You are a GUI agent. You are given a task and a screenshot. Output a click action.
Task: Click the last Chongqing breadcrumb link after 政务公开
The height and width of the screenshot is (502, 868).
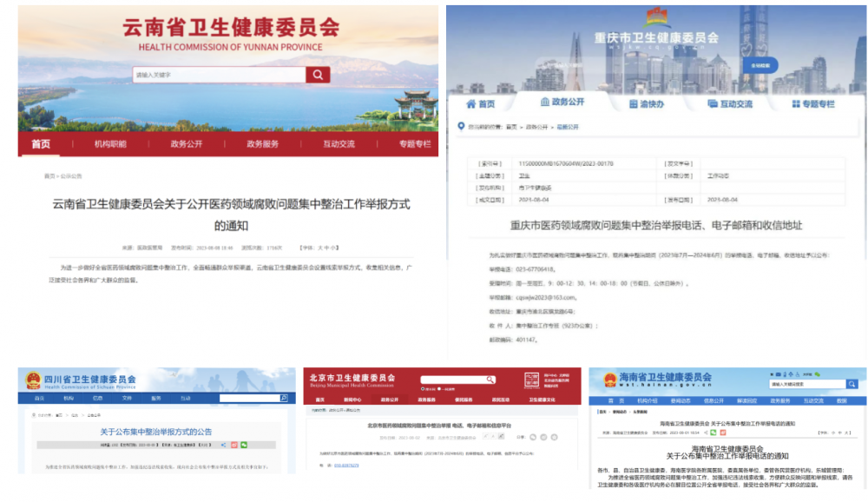[568, 127]
